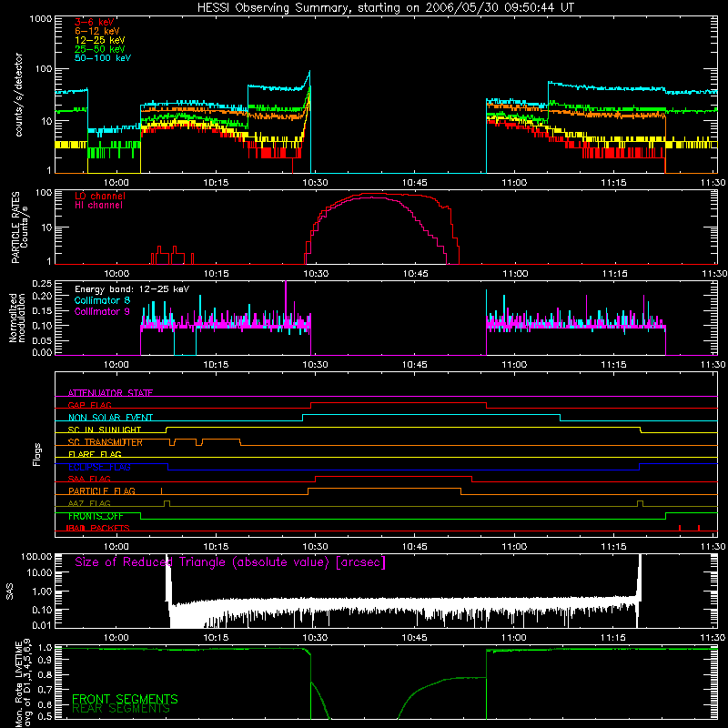
Task: Click the counts/s/detector axis label
Action: (19, 95)
